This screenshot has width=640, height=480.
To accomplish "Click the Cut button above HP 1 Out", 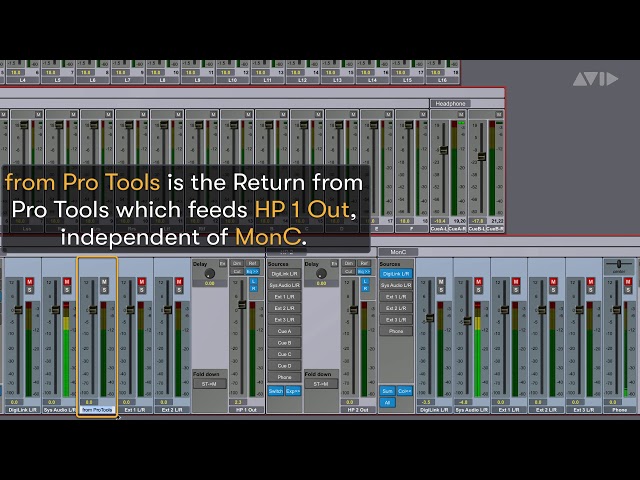I will pyautogui.click(x=237, y=271).
